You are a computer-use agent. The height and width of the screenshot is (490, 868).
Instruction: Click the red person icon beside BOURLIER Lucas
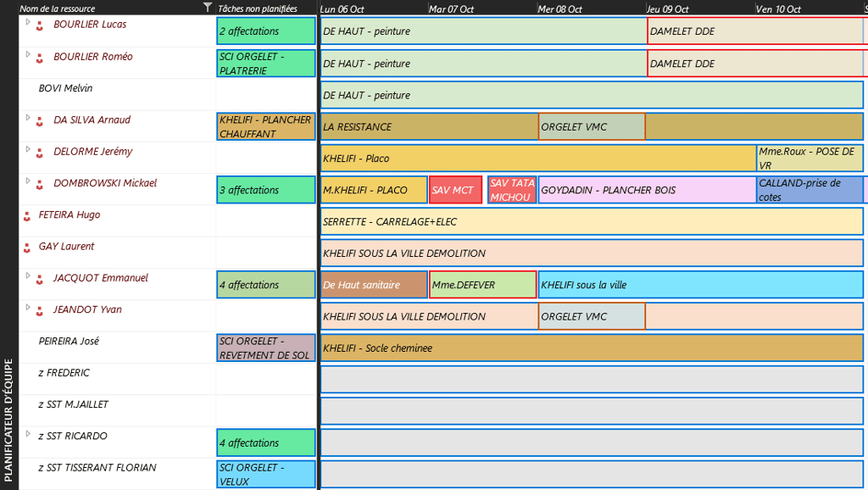point(39,26)
